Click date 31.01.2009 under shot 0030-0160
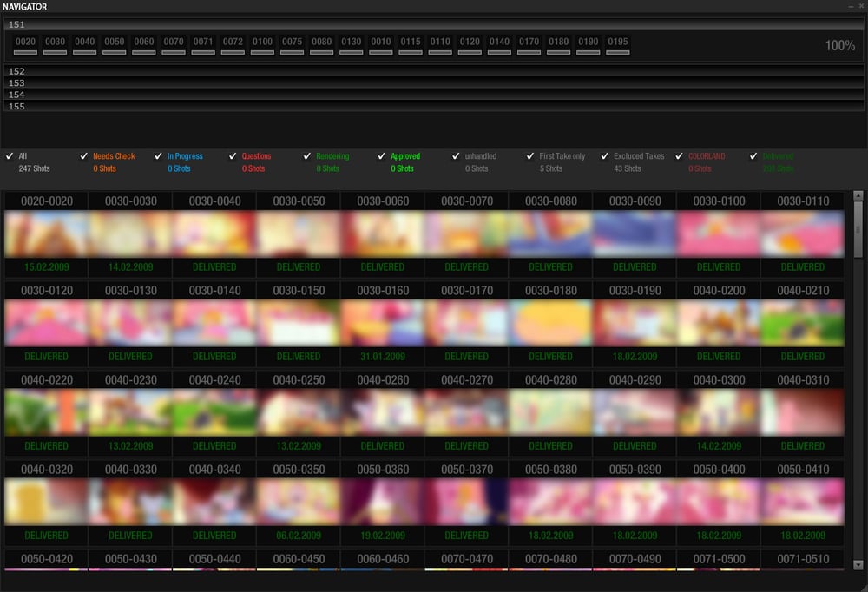 pyautogui.click(x=383, y=357)
